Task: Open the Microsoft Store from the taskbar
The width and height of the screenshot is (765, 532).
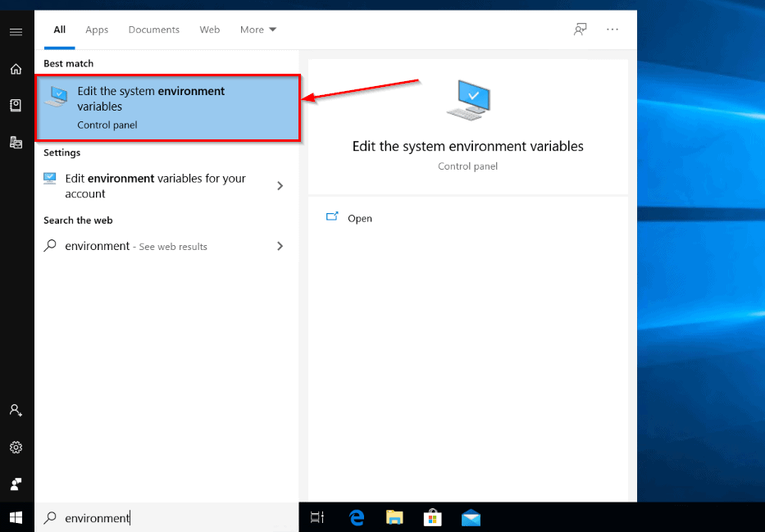Action: point(432,517)
